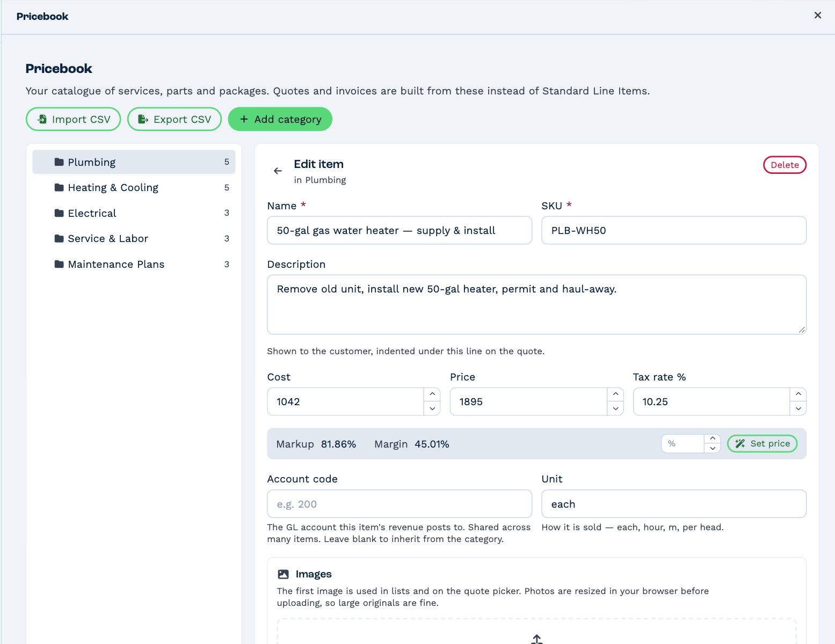Increase the markup percent with the up arrow
The width and height of the screenshot is (835, 644).
[x=713, y=439]
